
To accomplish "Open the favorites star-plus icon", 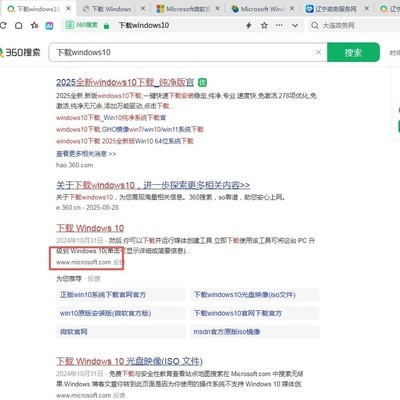I will [x=34, y=25].
